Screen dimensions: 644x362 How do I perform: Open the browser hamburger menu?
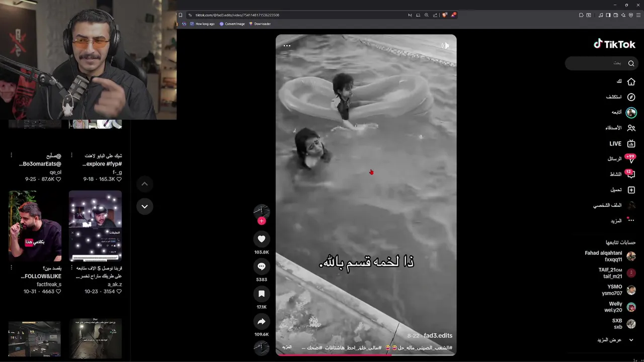tap(638, 15)
